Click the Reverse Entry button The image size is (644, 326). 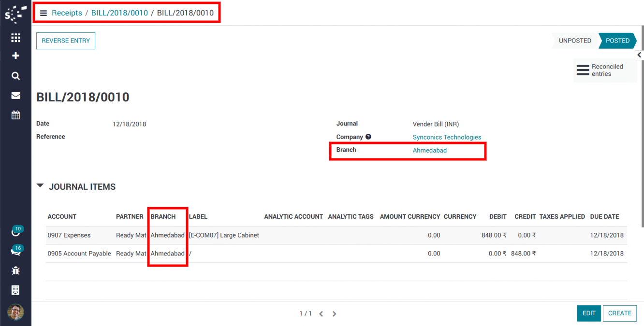click(66, 41)
